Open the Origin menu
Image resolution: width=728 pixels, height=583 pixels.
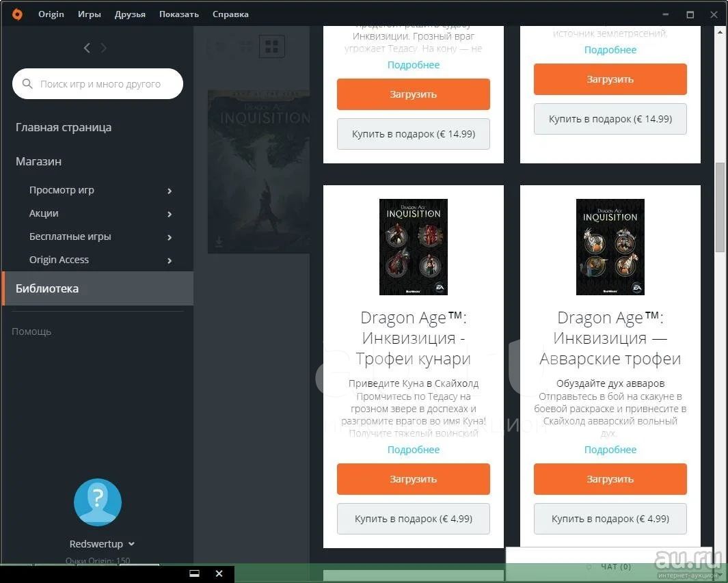(51, 14)
